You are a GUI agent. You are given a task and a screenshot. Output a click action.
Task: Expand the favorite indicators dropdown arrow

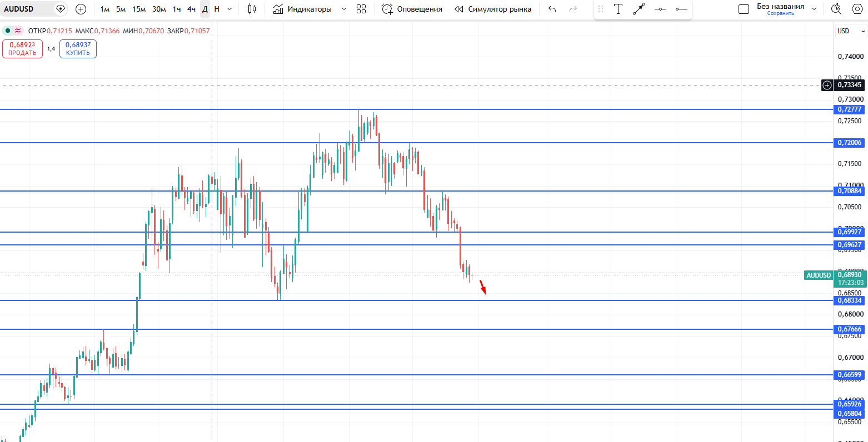pyautogui.click(x=343, y=9)
